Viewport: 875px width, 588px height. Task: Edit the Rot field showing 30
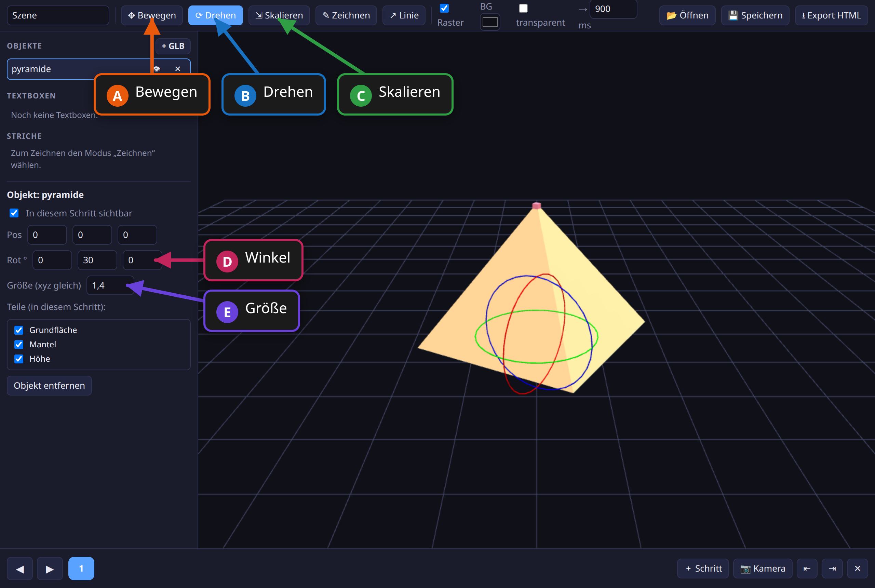(x=97, y=260)
